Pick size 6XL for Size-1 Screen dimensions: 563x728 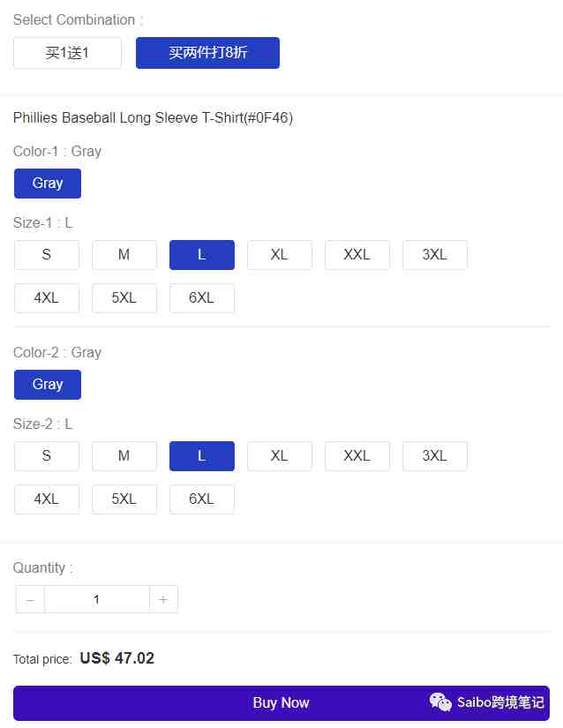click(x=202, y=298)
